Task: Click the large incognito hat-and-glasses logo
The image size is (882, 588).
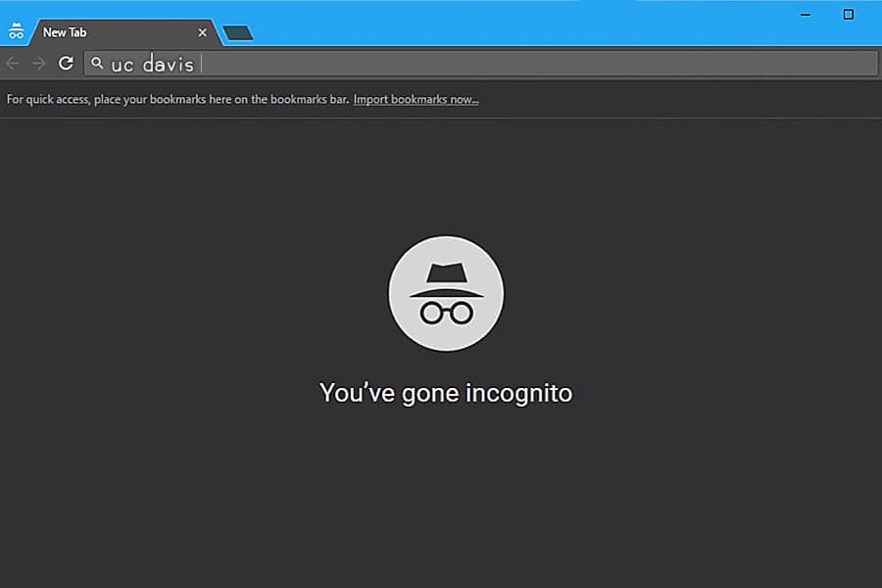Action: click(446, 294)
